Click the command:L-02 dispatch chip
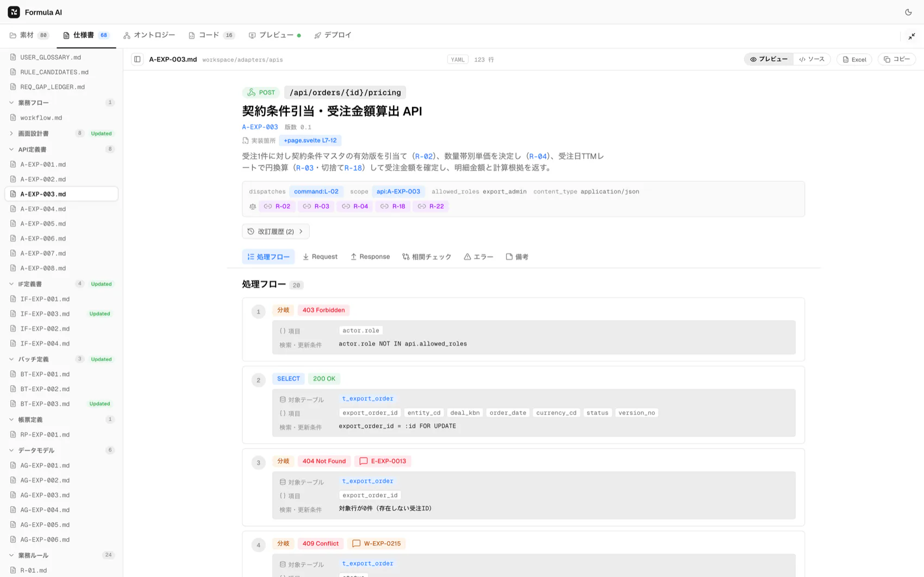The width and height of the screenshot is (924, 577). (x=316, y=192)
